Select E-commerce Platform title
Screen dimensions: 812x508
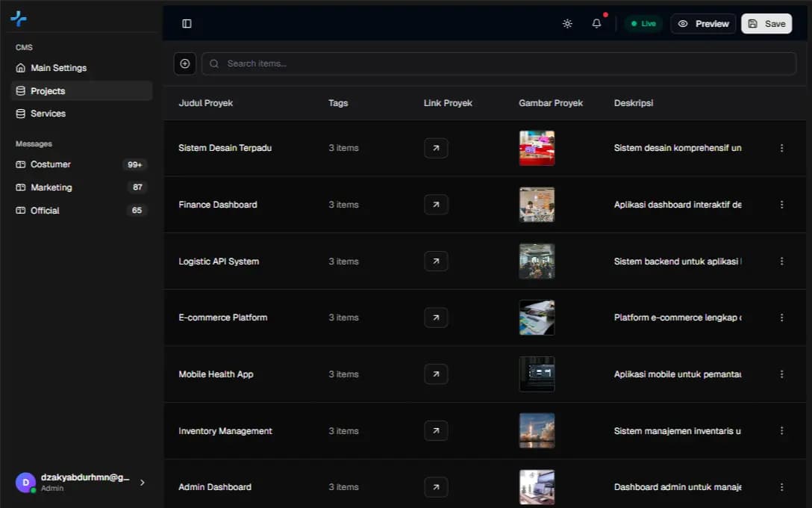tap(223, 317)
